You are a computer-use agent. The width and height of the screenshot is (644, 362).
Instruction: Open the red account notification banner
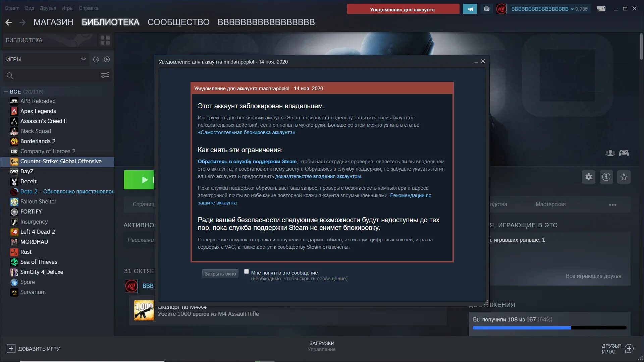click(403, 9)
